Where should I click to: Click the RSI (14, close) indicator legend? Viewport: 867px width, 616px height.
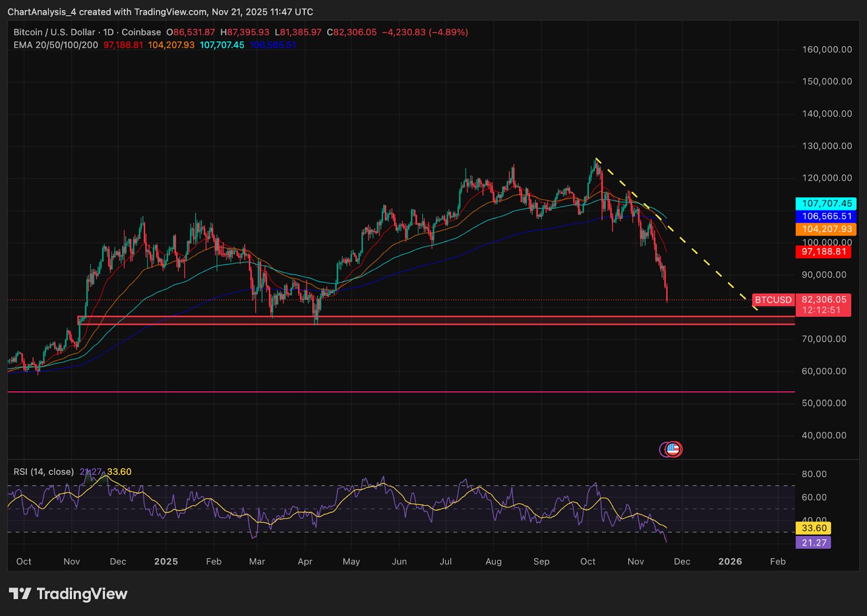(x=43, y=472)
